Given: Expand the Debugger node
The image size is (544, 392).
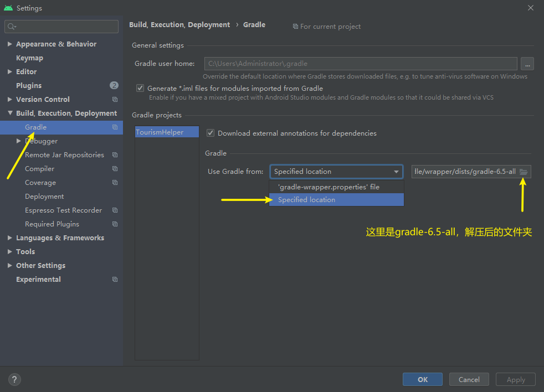Looking at the screenshot, I should 19,141.
